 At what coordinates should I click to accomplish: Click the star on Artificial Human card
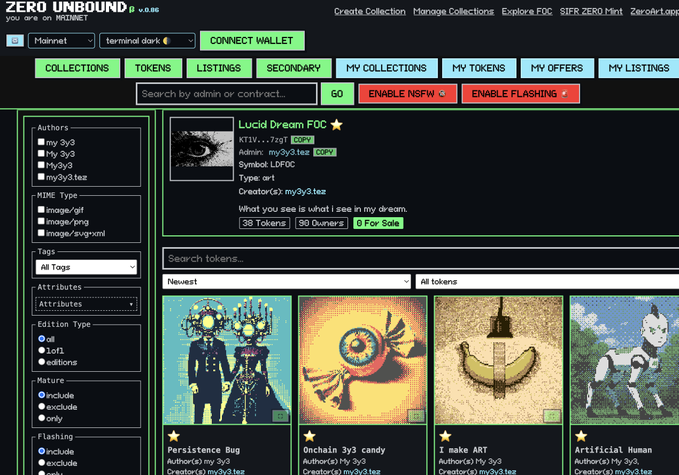pyautogui.click(x=581, y=436)
